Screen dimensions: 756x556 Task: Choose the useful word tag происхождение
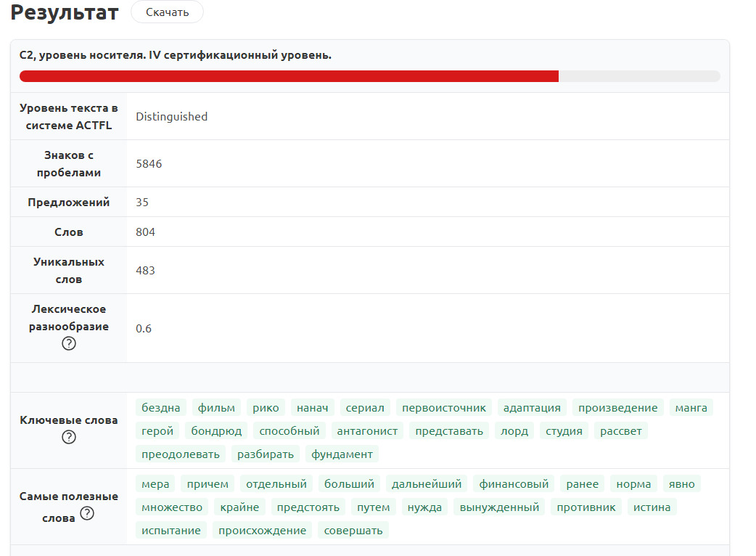(x=262, y=531)
